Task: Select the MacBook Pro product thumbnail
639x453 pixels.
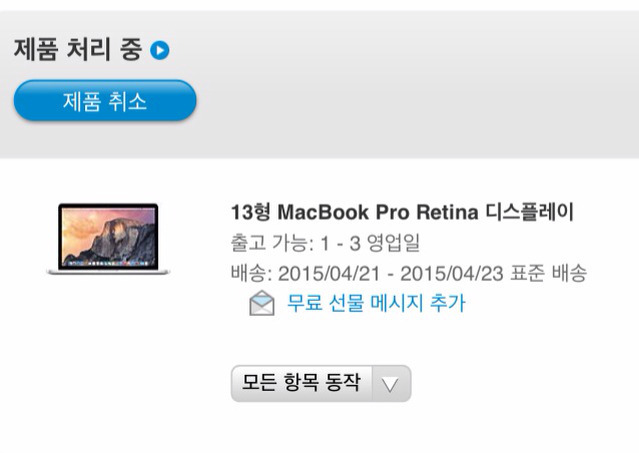Action: (x=108, y=239)
